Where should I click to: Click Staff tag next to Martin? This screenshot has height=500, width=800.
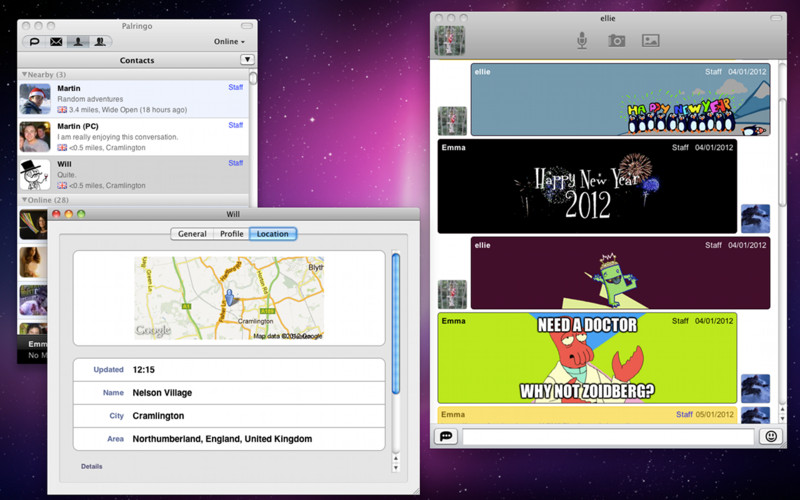235,87
